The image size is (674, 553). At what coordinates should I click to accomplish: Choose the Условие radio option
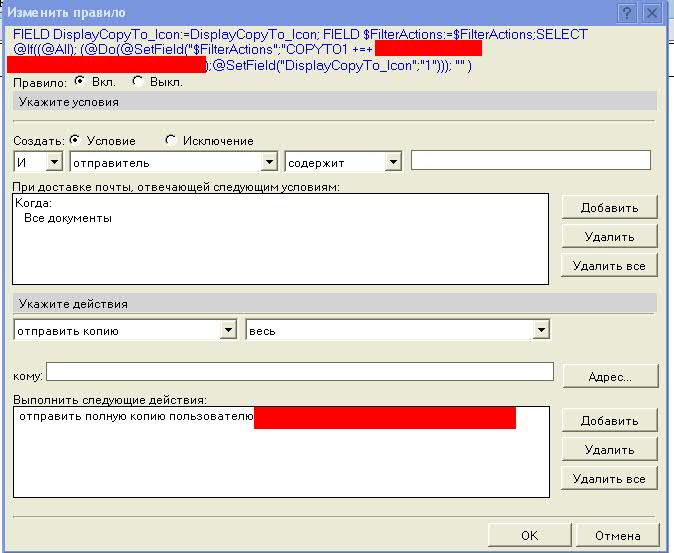coord(75,141)
